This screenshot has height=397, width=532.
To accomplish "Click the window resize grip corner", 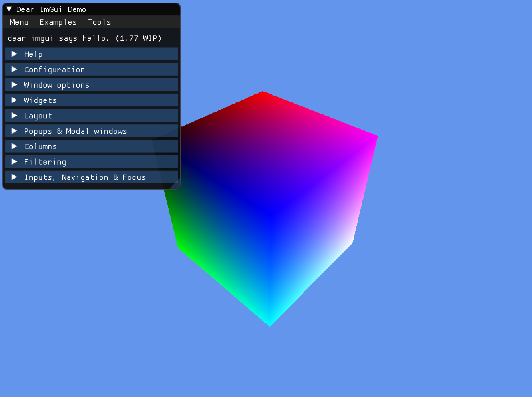I will point(176,185).
